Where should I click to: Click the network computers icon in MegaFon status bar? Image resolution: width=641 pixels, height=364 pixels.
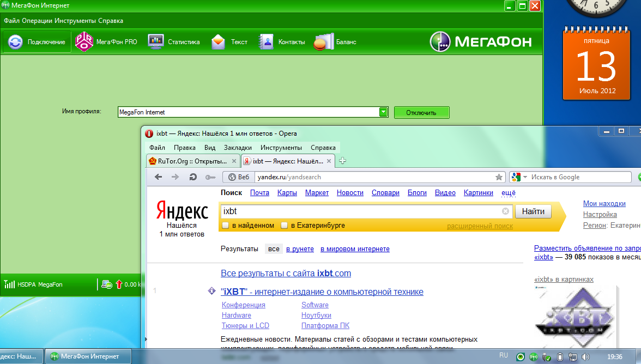pos(107,284)
